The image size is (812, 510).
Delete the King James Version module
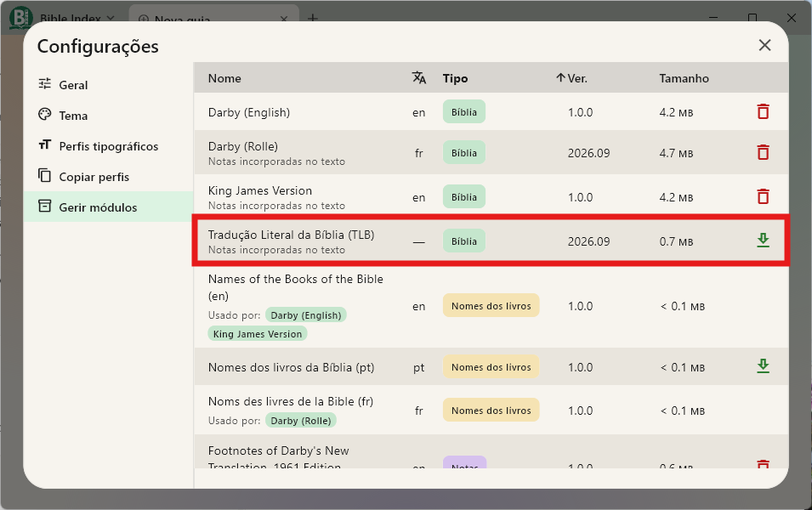click(x=763, y=196)
